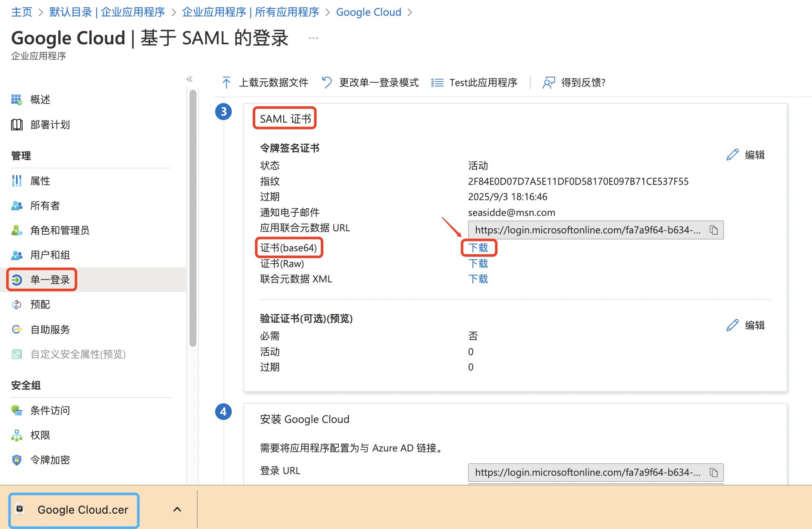The height and width of the screenshot is (529, 812).
Task: Open the 部署计划 book icon
Action: [17, 125]
